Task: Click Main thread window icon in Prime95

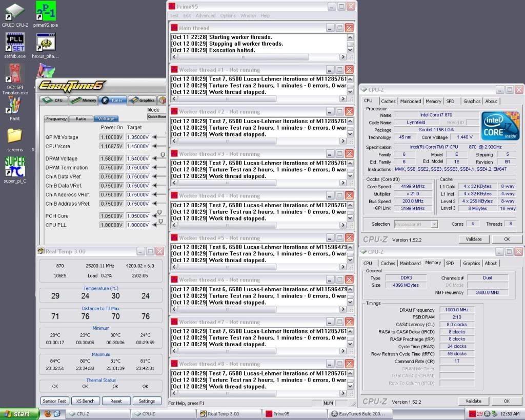Action: coord(174,28)
